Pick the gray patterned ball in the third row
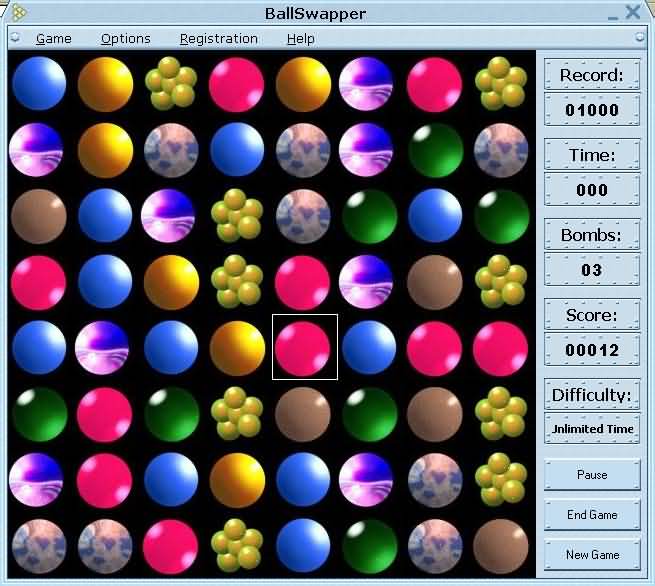Viewport: 655px width, 586px height. 303,216
